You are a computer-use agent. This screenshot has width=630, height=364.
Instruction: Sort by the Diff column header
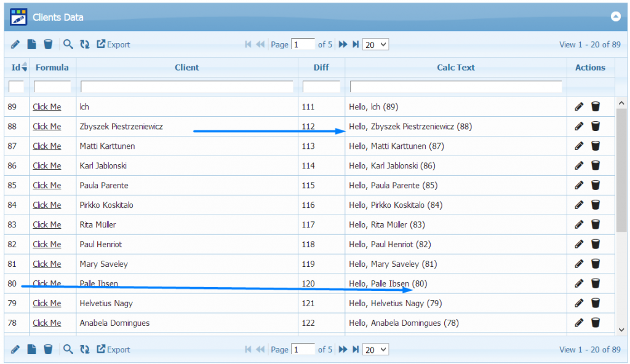click(321, 68)
